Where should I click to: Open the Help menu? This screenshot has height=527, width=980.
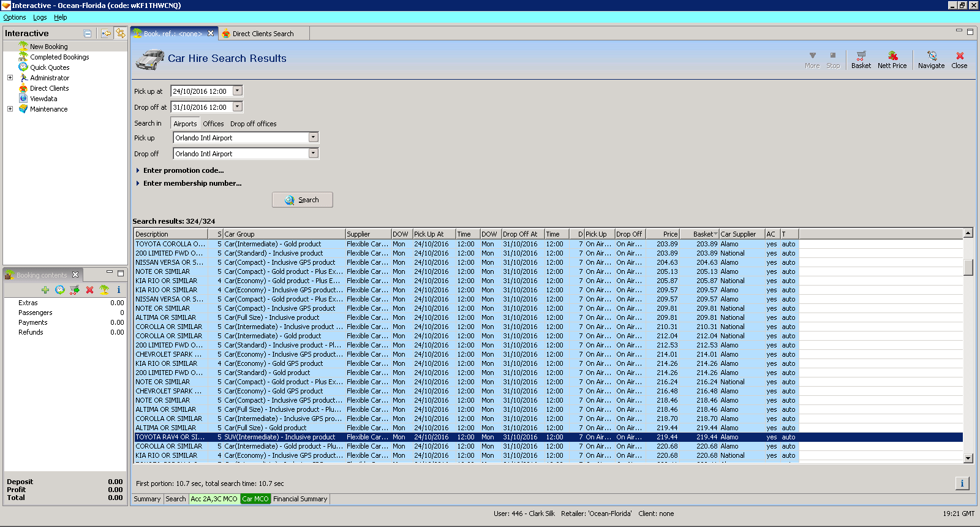pos(61,17)
